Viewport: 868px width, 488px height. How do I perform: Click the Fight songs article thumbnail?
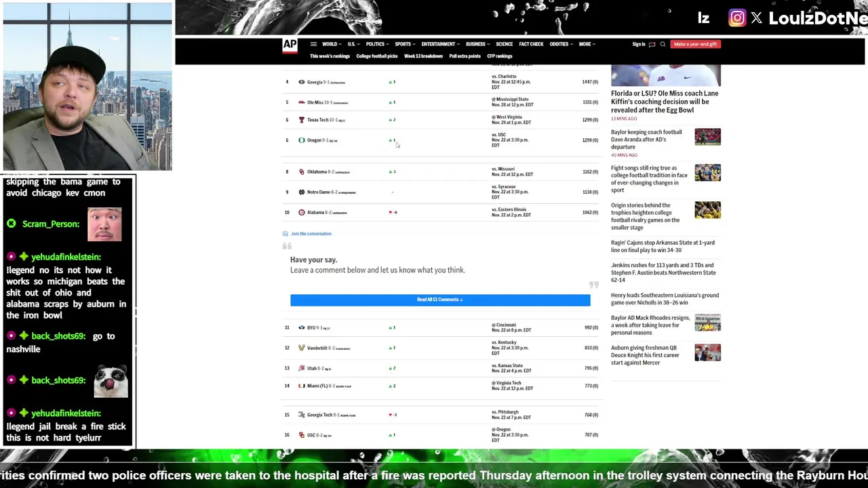pos(707,173)
